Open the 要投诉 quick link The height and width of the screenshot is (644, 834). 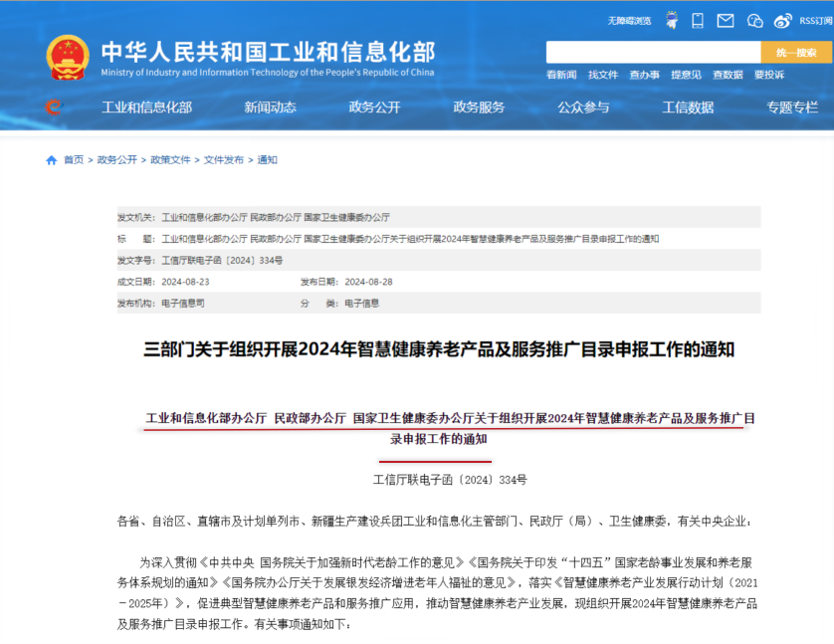769,75
